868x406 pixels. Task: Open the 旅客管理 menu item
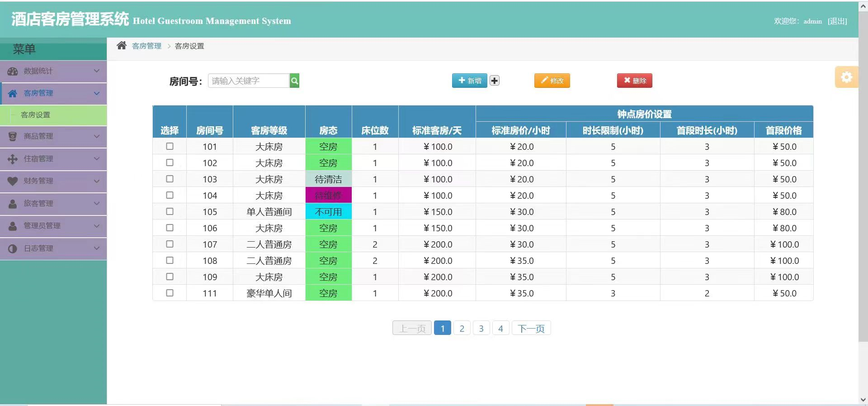click(x=53, y=204)
